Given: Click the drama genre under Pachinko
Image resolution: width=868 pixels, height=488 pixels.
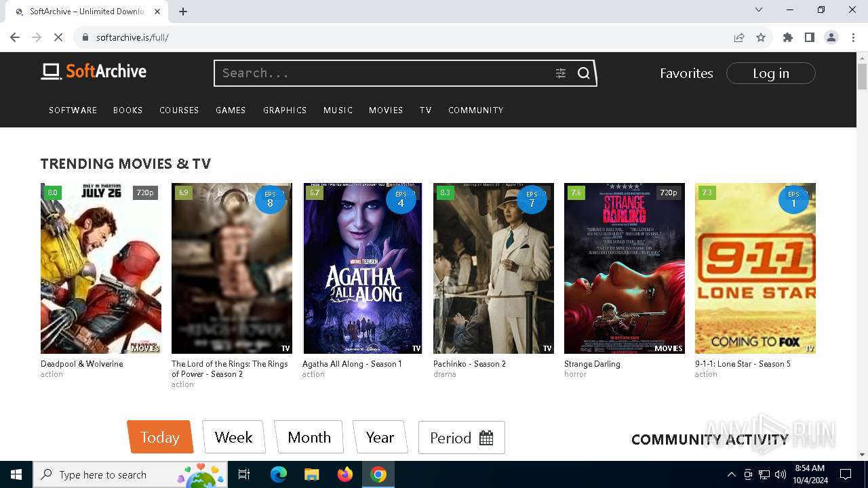Looking at the screenshot, I should 445,374.
